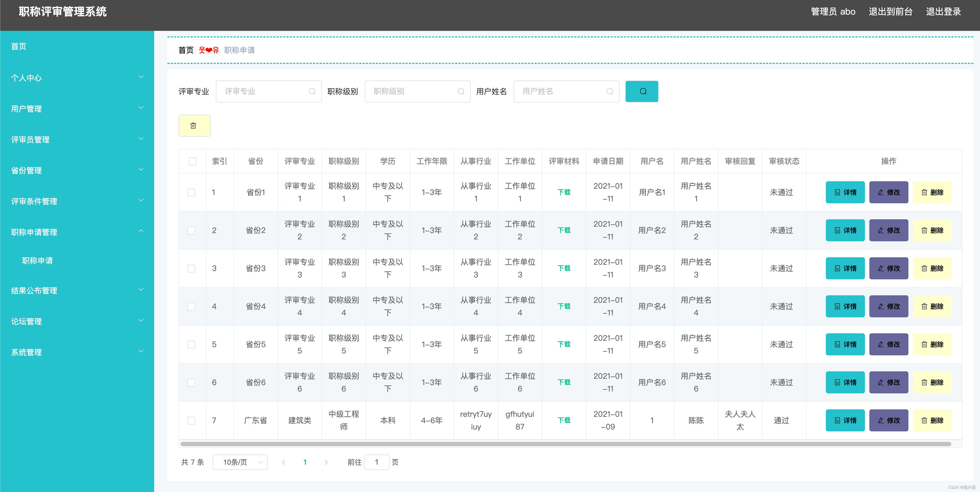Check the checkbox for row 5
This screenshot has width=980, height=492.
[191, 345]
